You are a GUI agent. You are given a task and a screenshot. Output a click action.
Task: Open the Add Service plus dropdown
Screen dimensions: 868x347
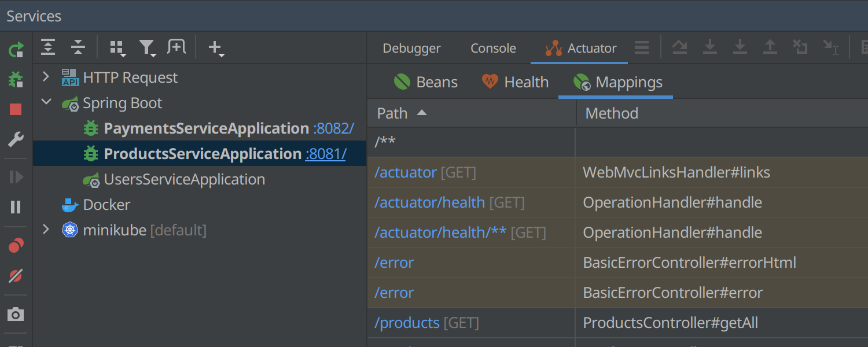[216, 49]
